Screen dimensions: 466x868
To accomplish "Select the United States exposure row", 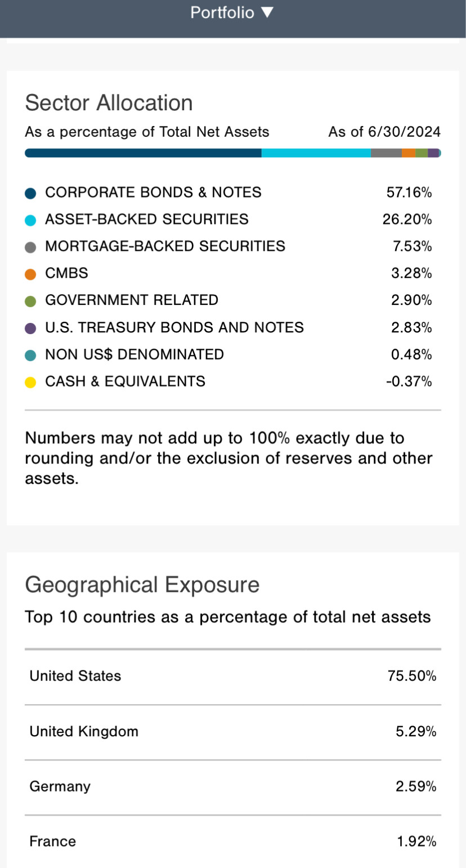I will point(233,676).
